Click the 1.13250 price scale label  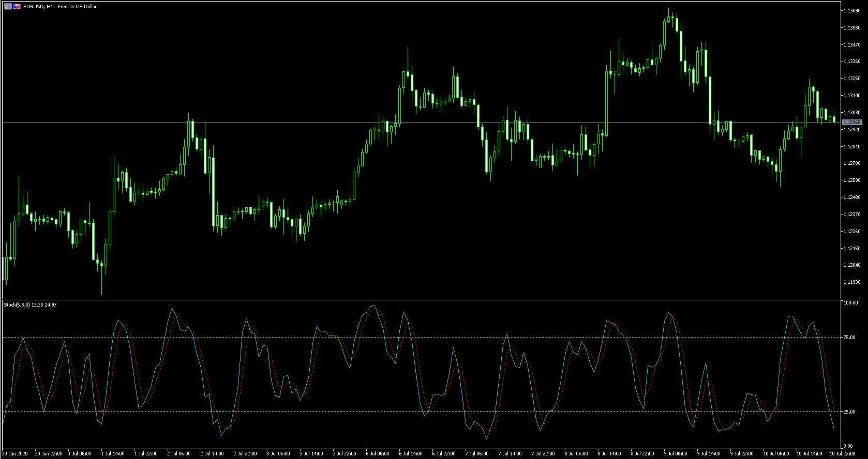coord(852,79)
